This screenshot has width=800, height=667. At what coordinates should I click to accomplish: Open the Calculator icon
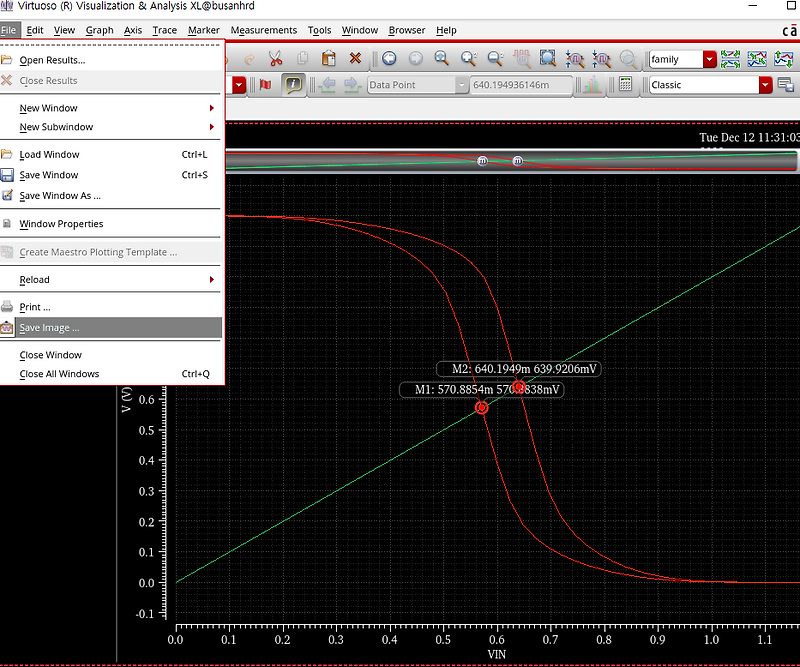(x=625, y=85)
